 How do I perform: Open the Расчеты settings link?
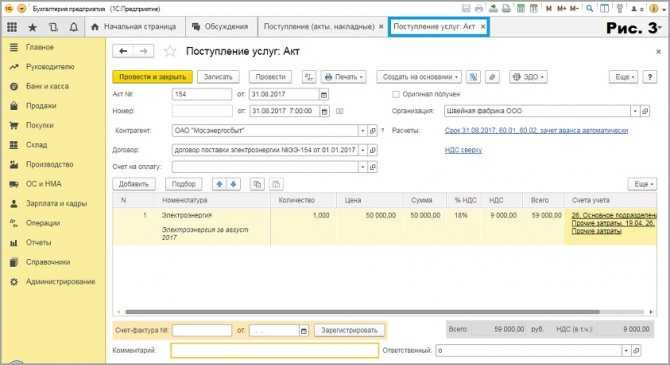(536, 131)
